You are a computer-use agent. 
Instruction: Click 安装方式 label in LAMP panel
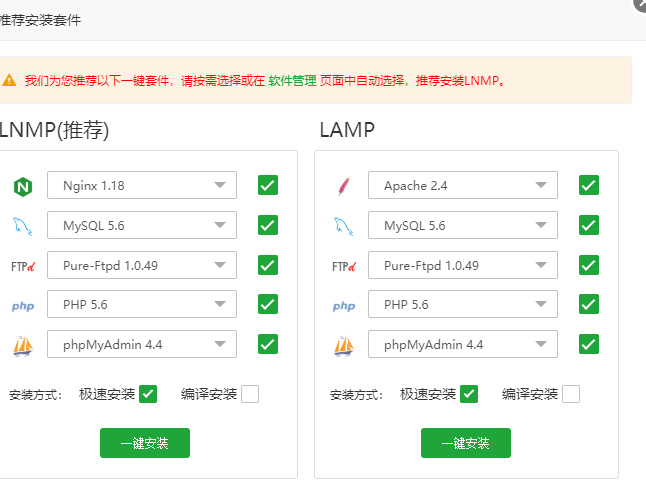tap(356, 395)
